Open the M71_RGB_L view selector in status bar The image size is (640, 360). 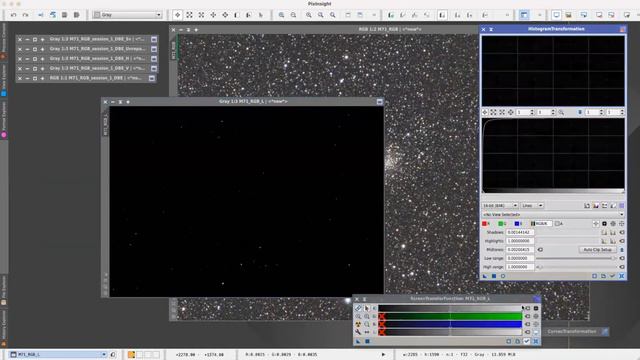(x=58, y=354)
